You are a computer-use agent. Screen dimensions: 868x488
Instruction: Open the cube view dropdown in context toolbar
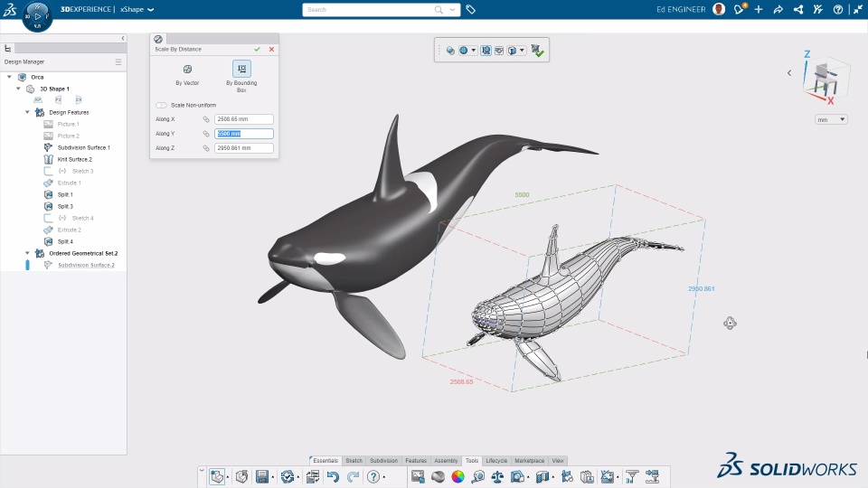point(522,51)
